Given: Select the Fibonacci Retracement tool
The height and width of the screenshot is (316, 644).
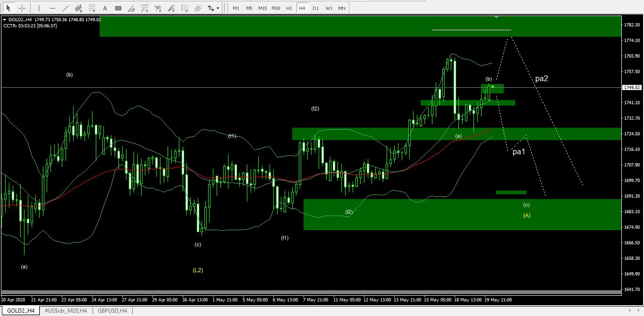Looking at the screenshot, I should (x=92, y=8).
